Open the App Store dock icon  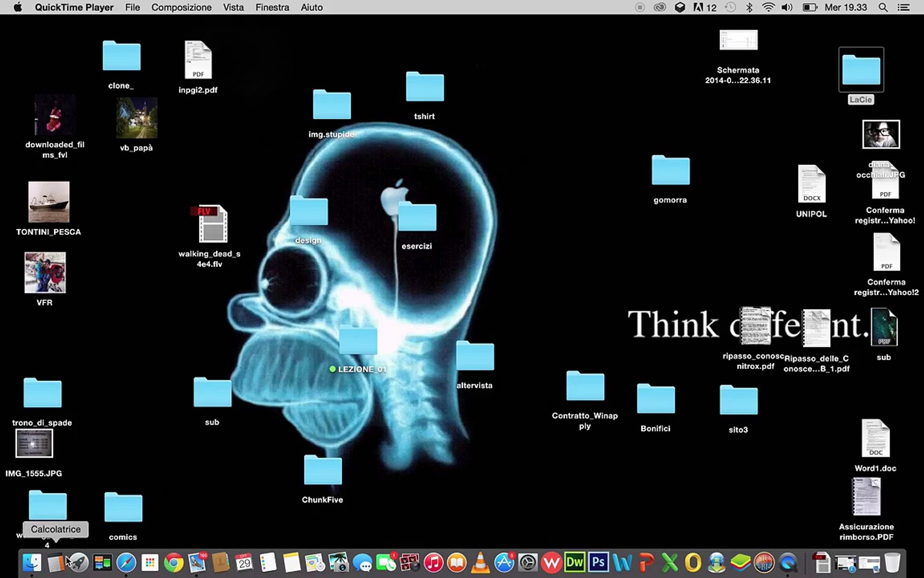[x=504, y=562]
